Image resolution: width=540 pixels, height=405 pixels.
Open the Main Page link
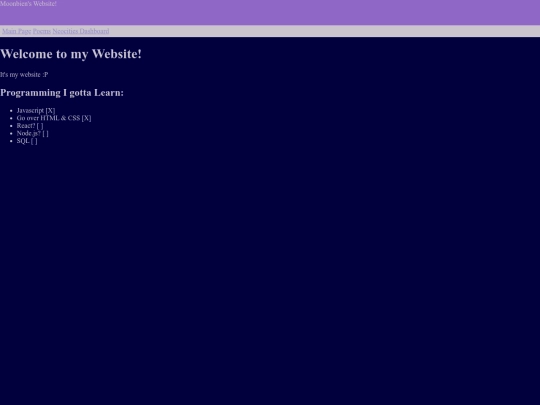pos(17,31)
